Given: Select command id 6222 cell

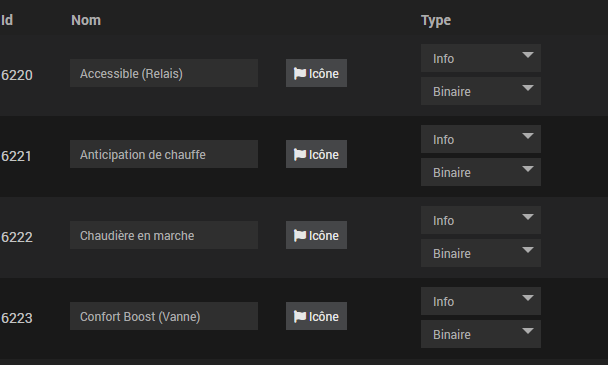Looking at the screenshot, I should [x=17, y=237].
